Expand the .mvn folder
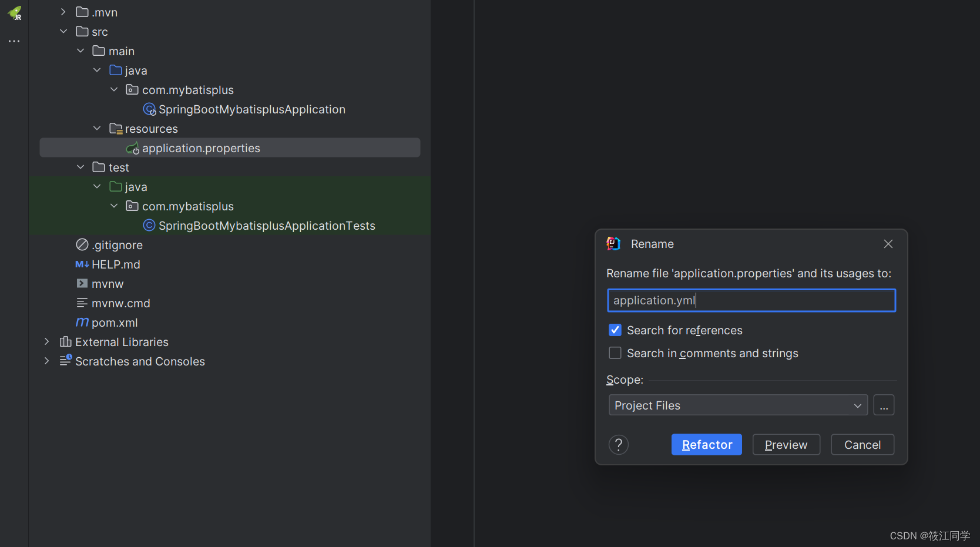Screen dimensions: 980x547 [x=63, y=12]
